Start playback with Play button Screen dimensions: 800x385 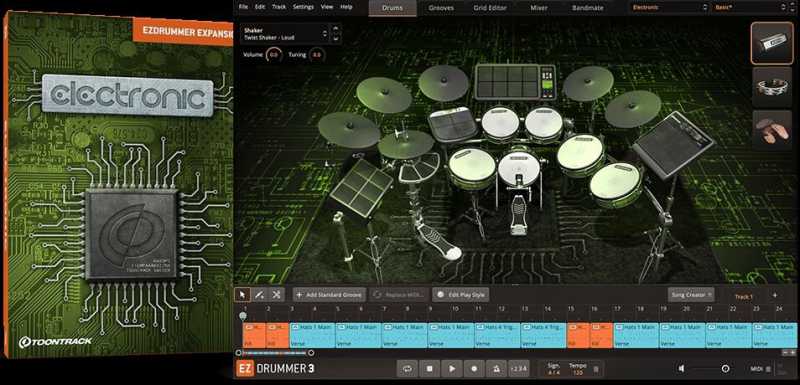(452, 368)
